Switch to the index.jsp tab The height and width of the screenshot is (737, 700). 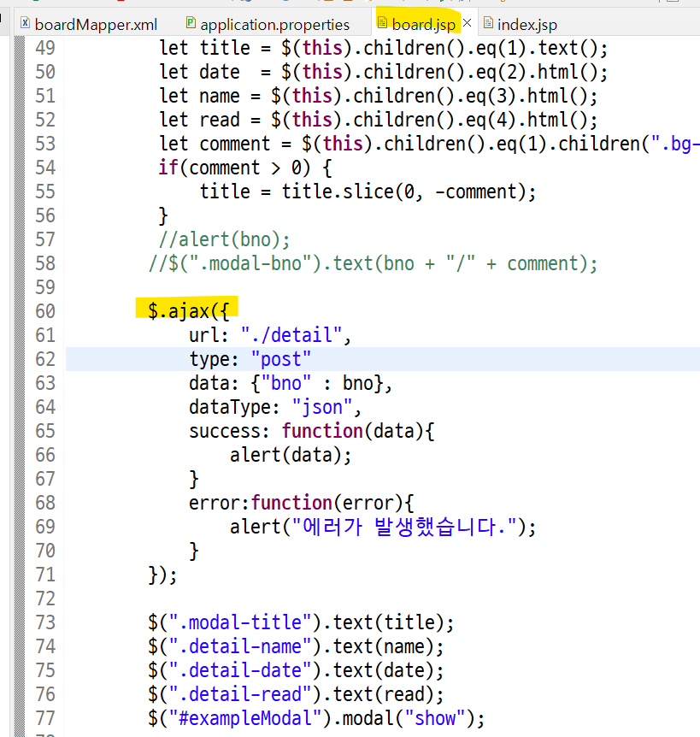(527, 24)
